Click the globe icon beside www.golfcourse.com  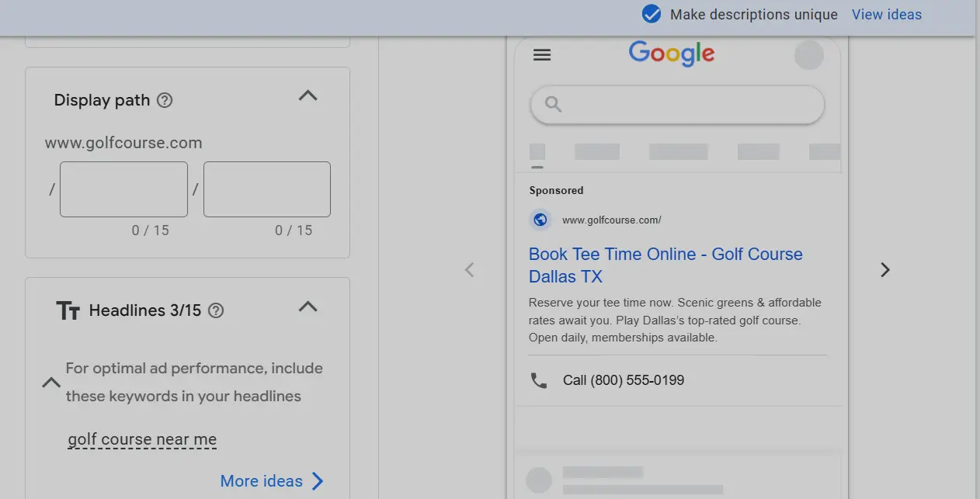click(x=540, y=220)
